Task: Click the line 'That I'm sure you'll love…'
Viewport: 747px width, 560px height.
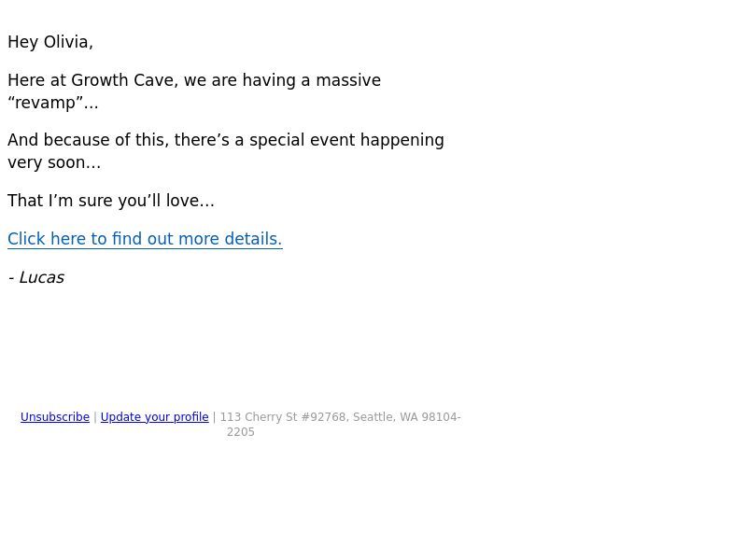Action: (111, 201)
